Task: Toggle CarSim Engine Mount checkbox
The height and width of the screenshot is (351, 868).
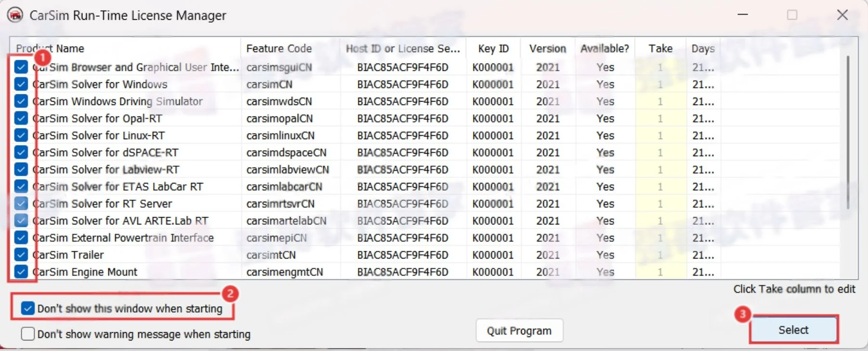Action: pos(21,272)
